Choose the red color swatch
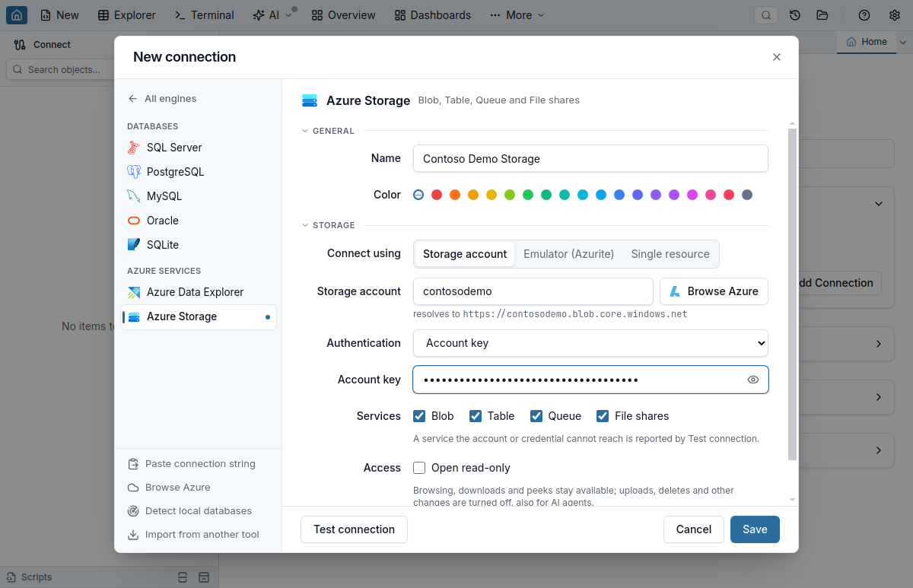 tap(437, 195)
